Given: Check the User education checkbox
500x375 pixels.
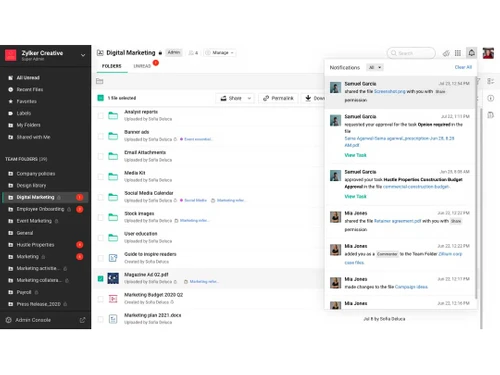Looking at the screenshot, I should (100, 238).
